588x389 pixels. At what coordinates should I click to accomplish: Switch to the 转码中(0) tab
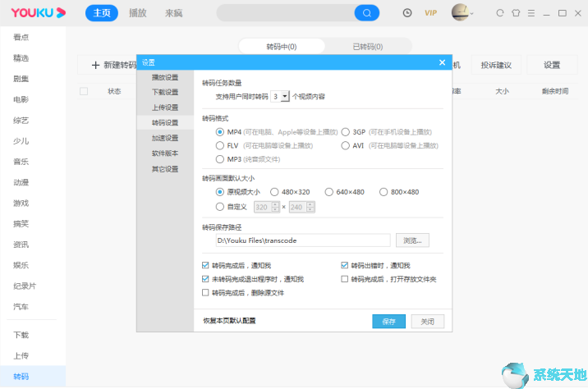coord(282,47)
